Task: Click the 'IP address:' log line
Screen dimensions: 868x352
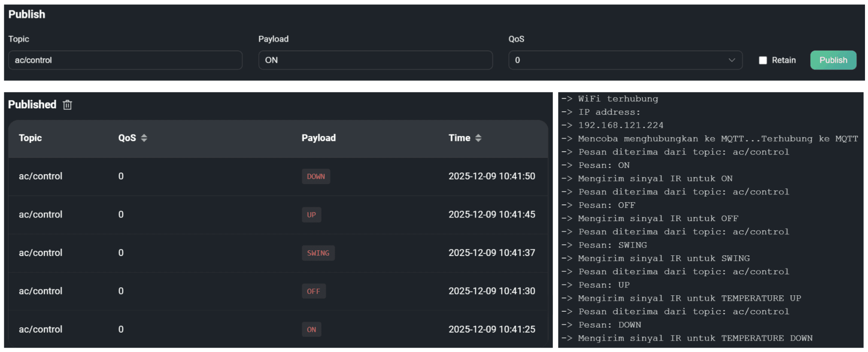Action: [601, 112]
